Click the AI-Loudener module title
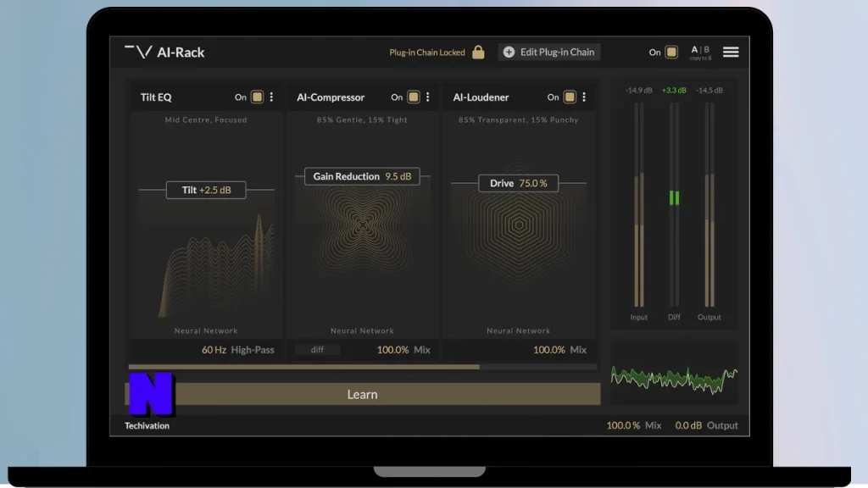Screen dimensions: 868x488 click(x=481, y=97)
